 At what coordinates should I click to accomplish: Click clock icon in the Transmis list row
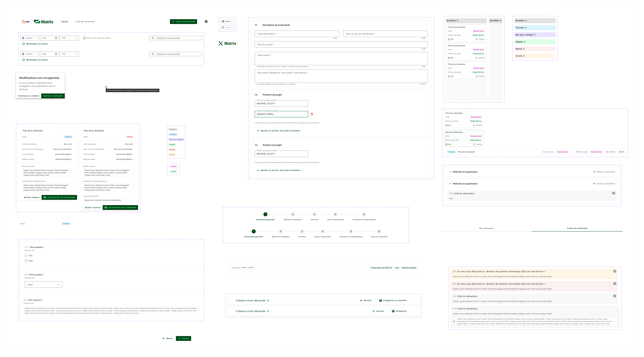[607, 152]
